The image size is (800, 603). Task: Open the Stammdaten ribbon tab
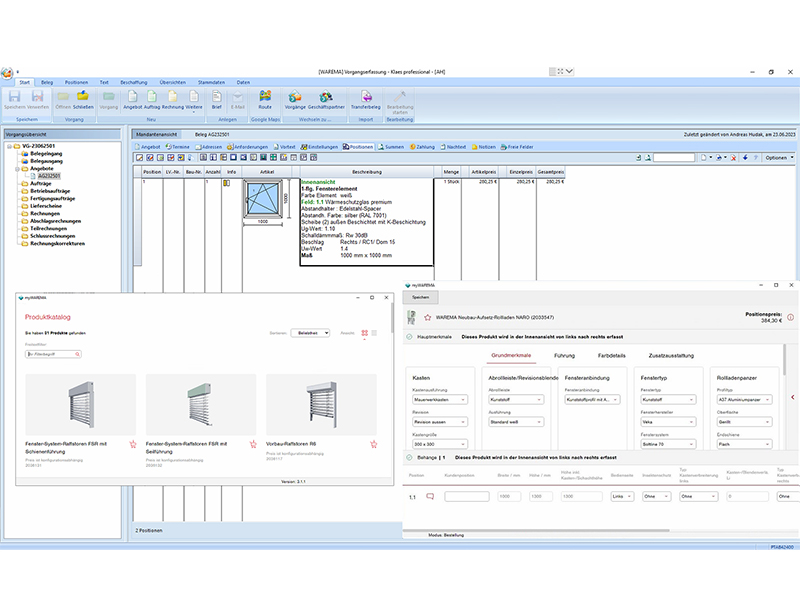coord(211,82)
